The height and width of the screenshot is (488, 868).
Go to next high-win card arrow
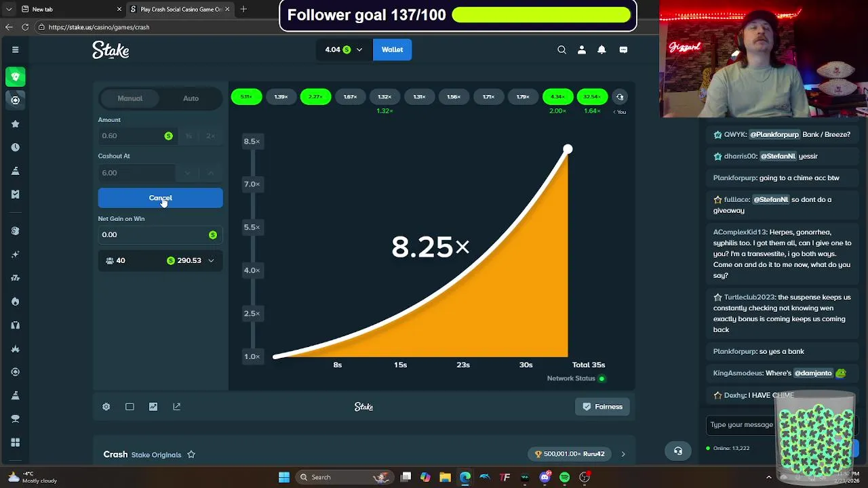tap(623, 454)
